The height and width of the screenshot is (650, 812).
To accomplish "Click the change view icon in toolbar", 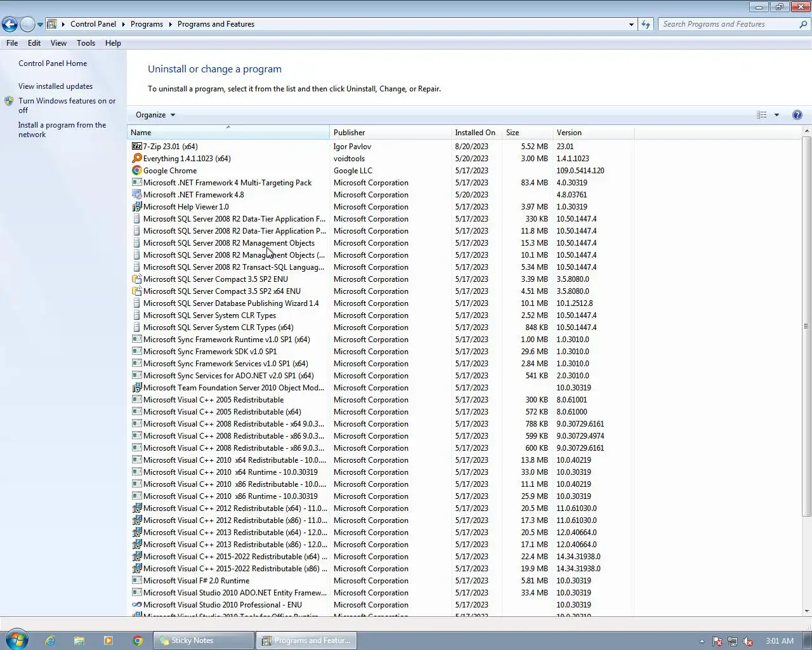I will point(762,115).
